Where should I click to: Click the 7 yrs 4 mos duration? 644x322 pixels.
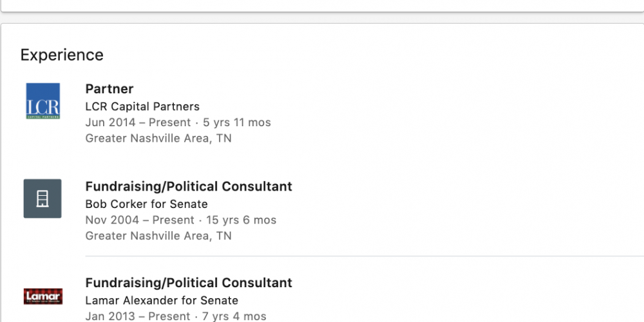pyautogui.click(x=234, y=316)
